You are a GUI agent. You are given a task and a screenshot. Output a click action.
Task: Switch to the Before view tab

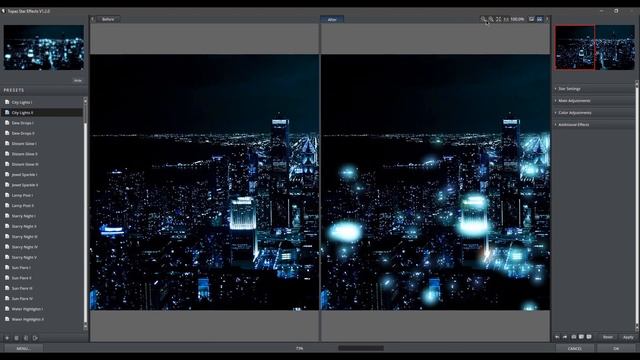click(x=108, y=19)
